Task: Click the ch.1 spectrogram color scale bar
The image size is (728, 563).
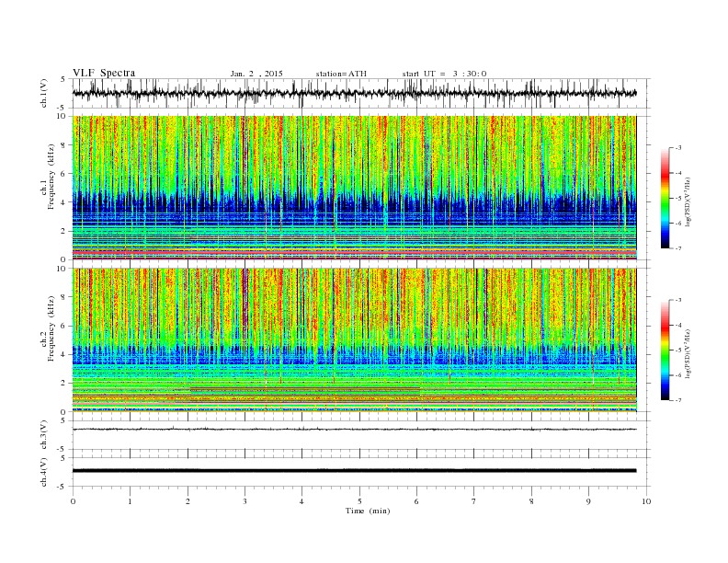Action: pyautogui.click(x=665, y=199)
